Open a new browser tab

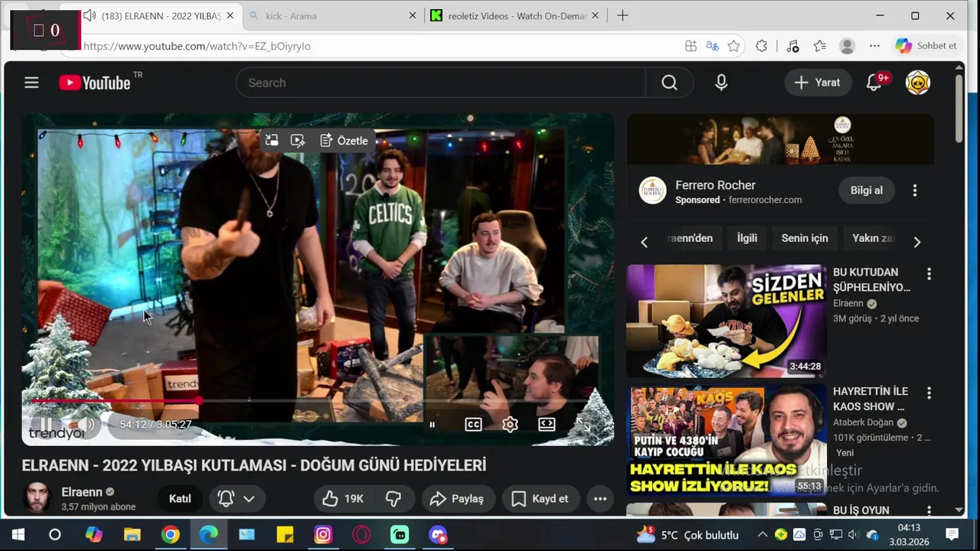[622, 15]
